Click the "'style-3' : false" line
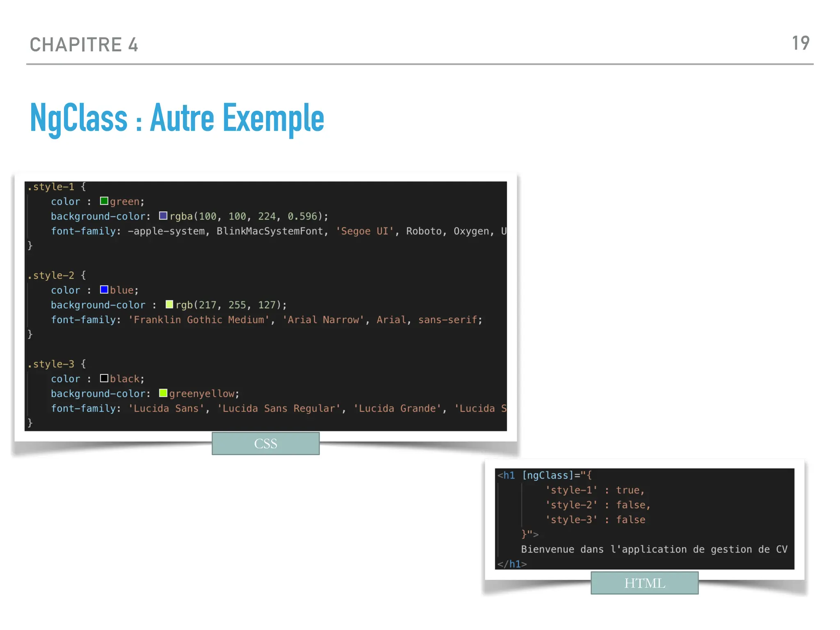The width and height of the screenshot is (840, 630). tap(595, 520)
